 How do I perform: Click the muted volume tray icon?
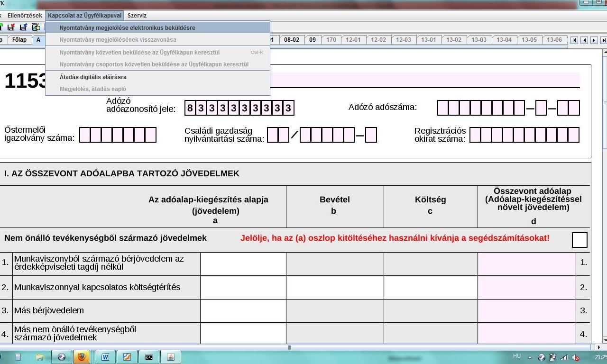point(576,357)
